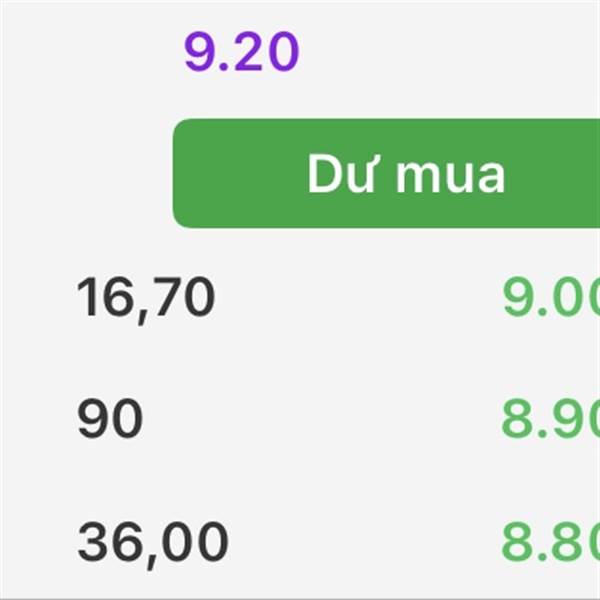Tap the purple price above Dư mua
Screen dimensions: 600x600
[241, 52]
